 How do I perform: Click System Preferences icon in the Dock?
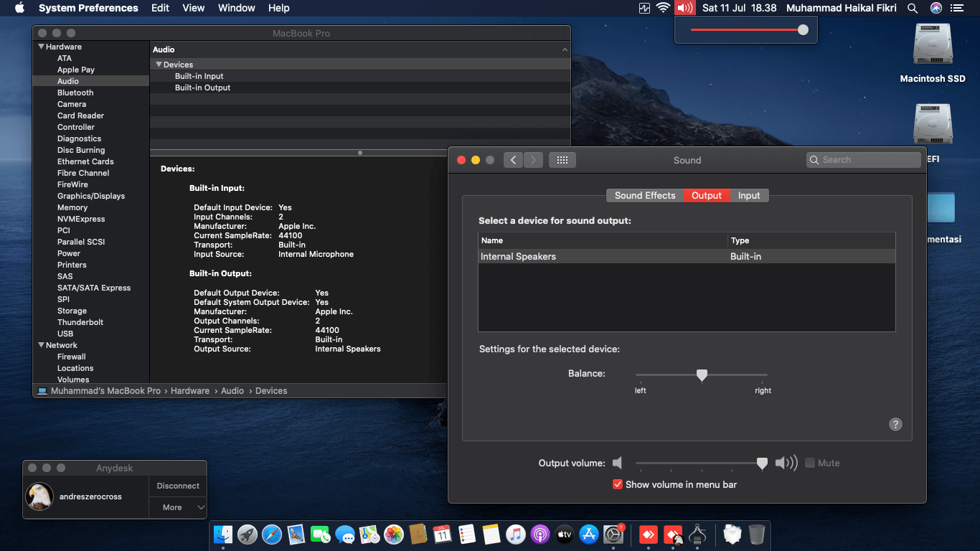pos(613,534)
